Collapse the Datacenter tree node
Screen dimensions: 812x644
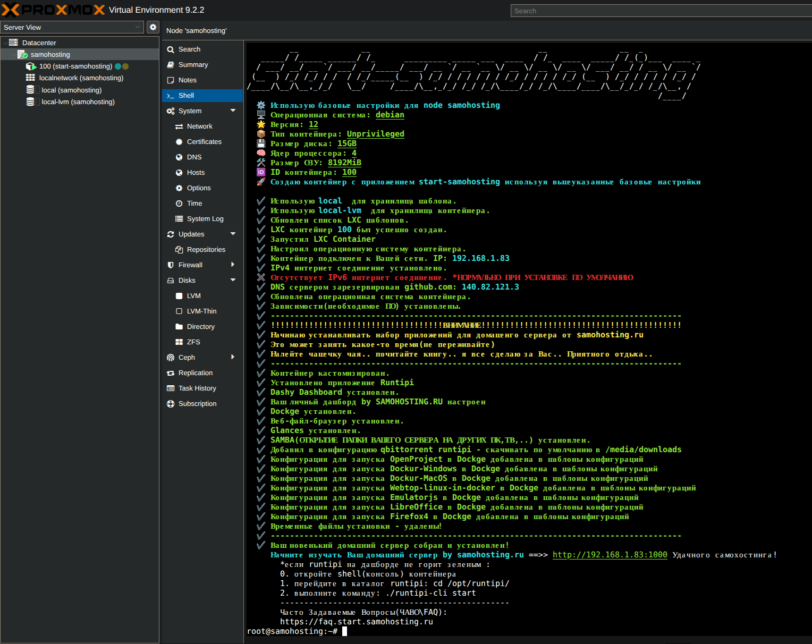(5, 43)
